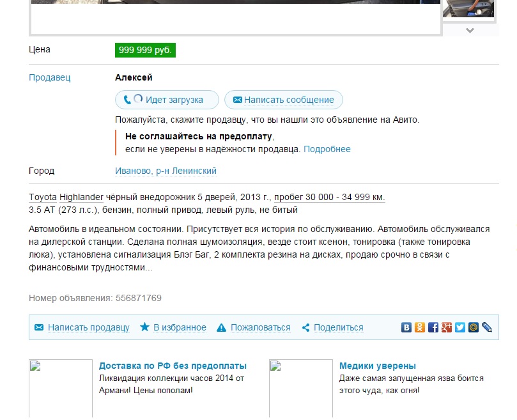Click the Цена label

pyautogui.click(x=39, y=49)
